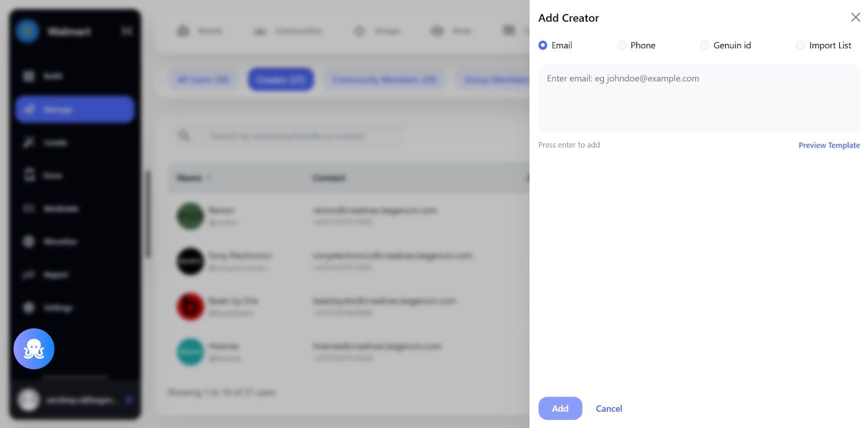Click the round blue brand logo
The width and height of the screenshot is (868, 428).
[27, 31]
